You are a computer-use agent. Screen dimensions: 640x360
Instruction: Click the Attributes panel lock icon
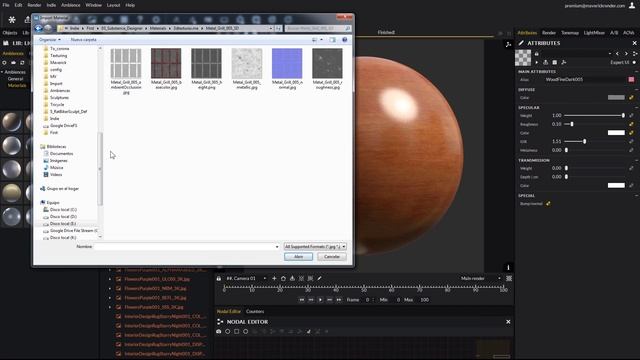(x=537, y=53)
